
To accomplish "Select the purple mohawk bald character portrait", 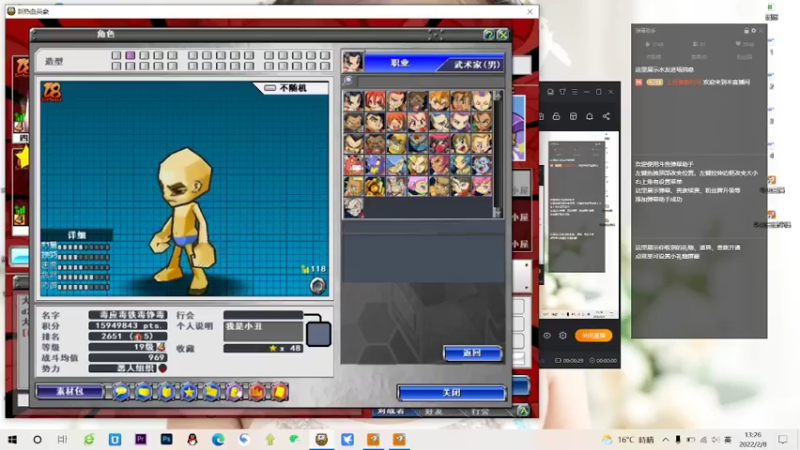I will coord(482,101).
